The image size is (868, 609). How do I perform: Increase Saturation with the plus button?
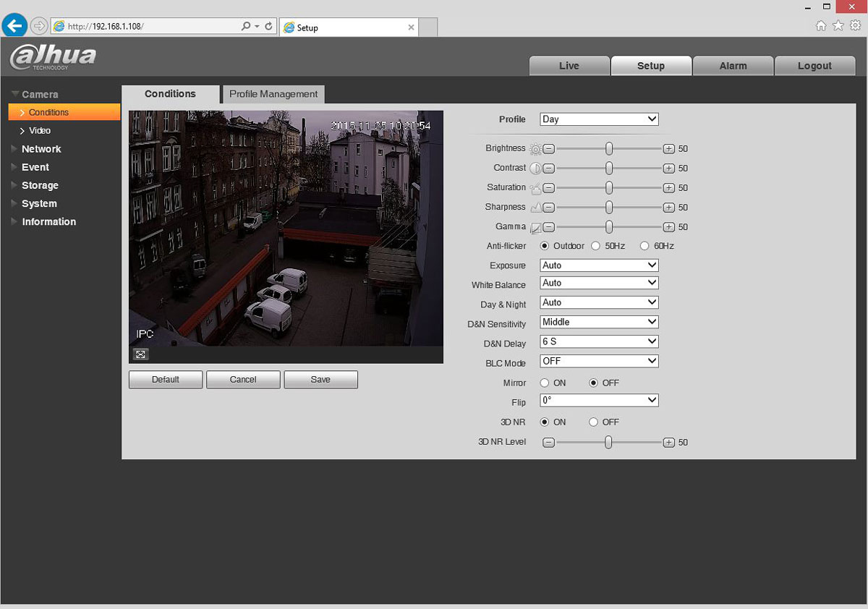[x=668, y=188]
